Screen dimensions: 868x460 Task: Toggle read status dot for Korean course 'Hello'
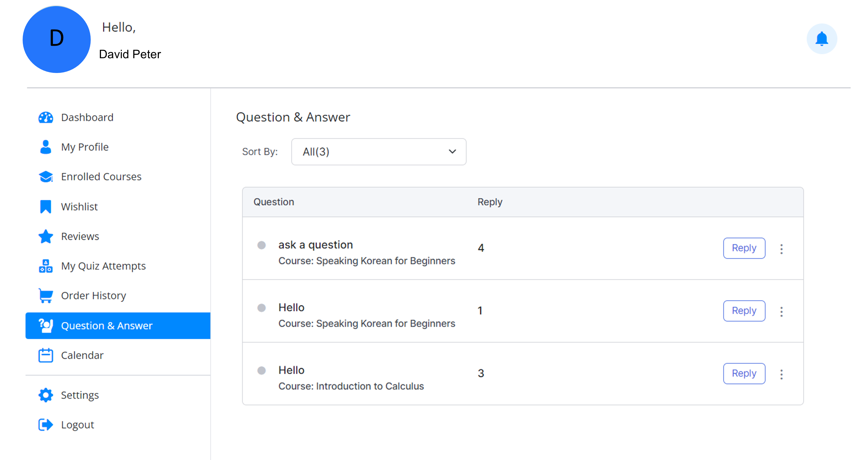pyautogui.click(x=262, y=308)
